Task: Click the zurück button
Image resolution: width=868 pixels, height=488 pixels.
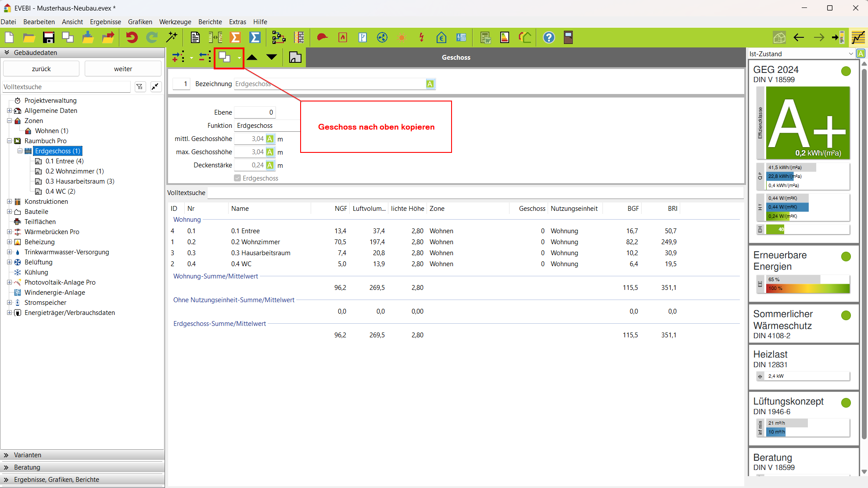Action: point(41,69)
